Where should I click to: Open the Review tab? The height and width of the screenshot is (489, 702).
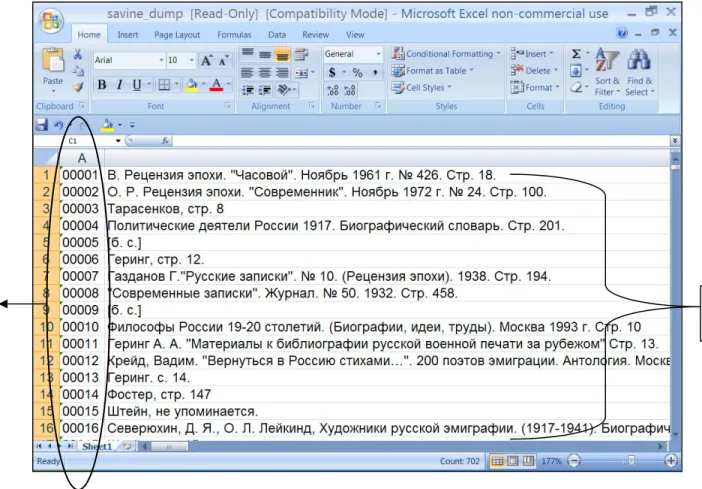point(315,34)
